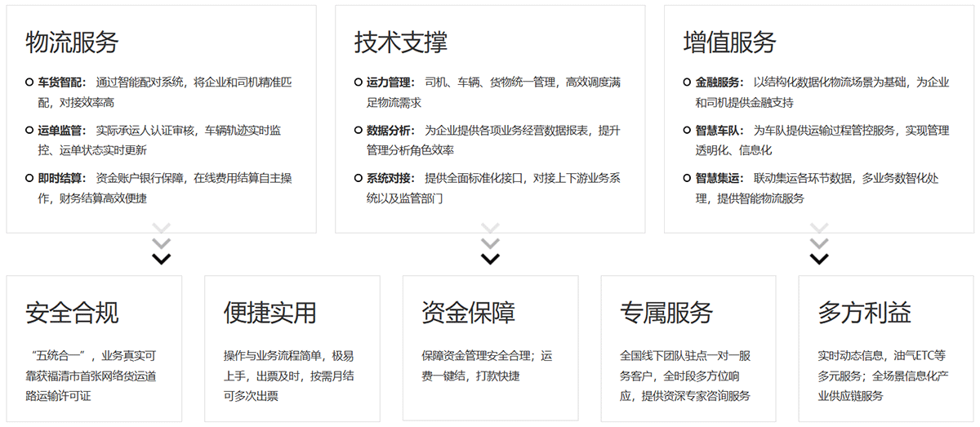Click the down chevrons below 技术支撑 card
The height and width of the screenshot is (427, 980).
tap(490, 244)
